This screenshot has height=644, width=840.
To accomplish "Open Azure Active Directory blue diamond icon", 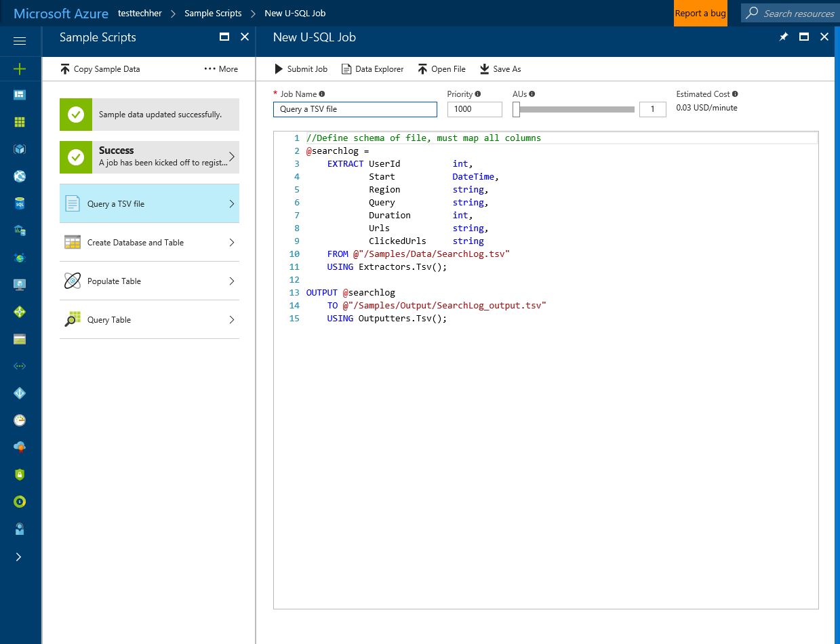I will [x=20, y=393].
